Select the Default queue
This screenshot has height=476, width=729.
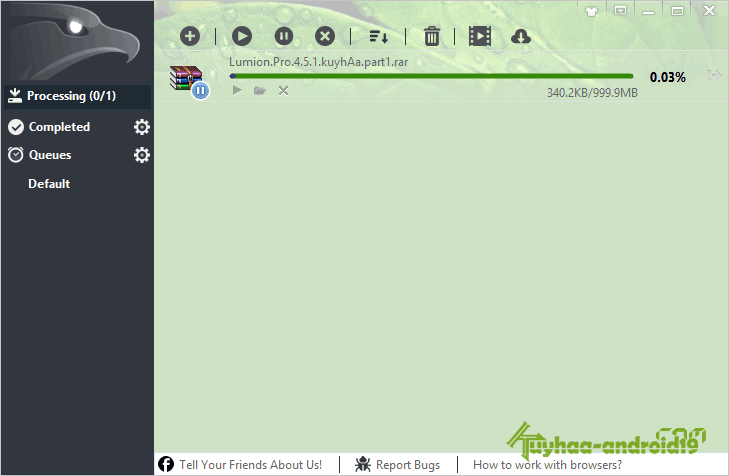tap(49, 184)
